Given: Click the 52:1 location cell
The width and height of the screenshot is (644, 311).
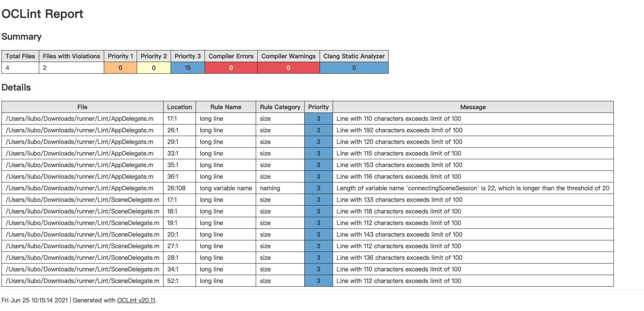Looking at the screenshot, I should [x=172, y=281].
